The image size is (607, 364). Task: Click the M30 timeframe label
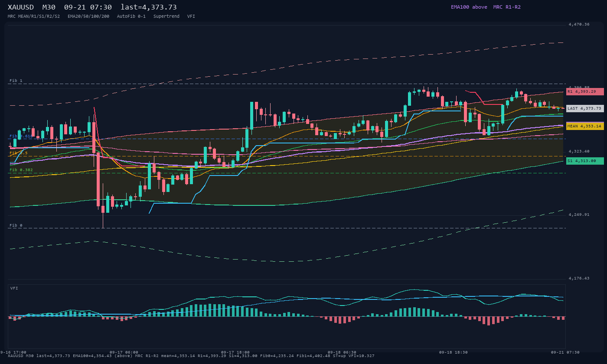tap(49, 7)
